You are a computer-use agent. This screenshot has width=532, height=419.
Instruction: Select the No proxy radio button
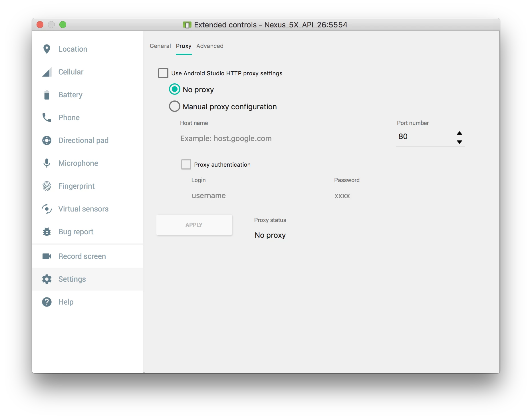[175, 89]
